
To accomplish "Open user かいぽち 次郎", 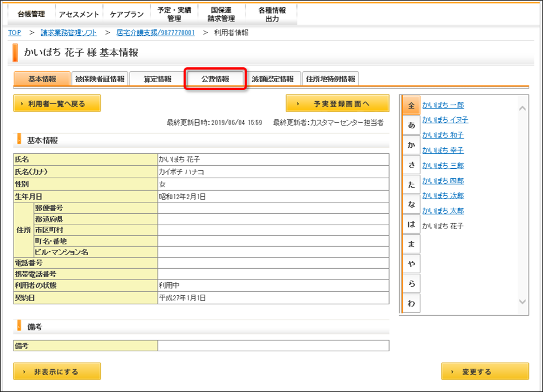I will (443, 196).
